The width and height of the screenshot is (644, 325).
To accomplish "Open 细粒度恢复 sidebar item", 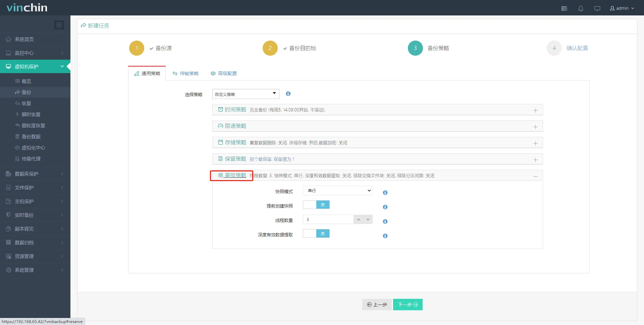I will [35, 125].
